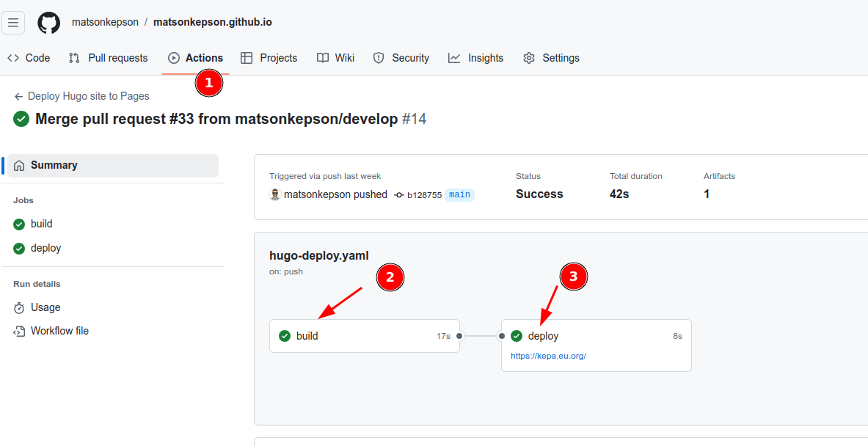Open the hamburger navigation menu
868x446 pixels.
pyautogui.click(x=13, y=22)
